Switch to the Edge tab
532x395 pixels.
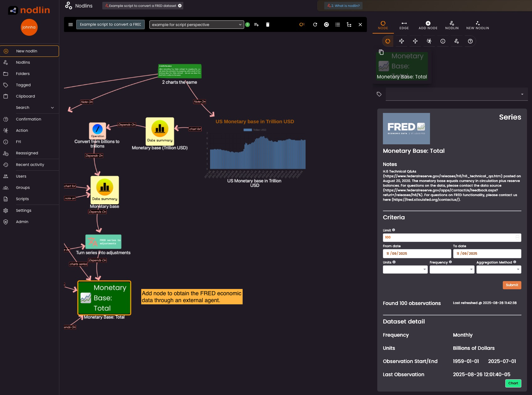point(404,25)
